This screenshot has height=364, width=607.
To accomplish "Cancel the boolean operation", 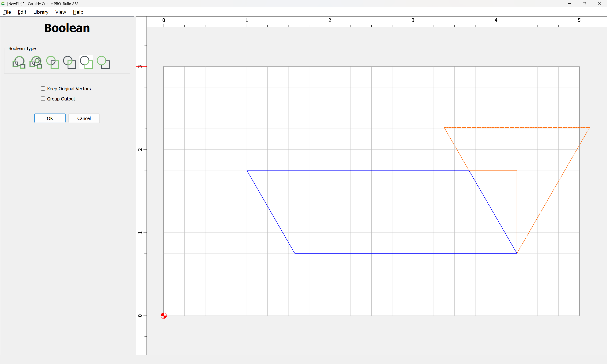I will 84,118.
